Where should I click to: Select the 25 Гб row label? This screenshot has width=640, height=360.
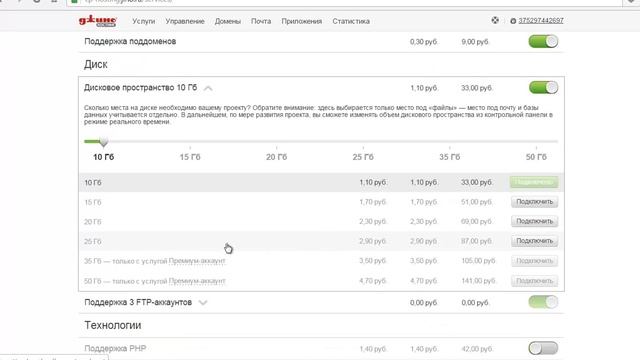(93, 241)
